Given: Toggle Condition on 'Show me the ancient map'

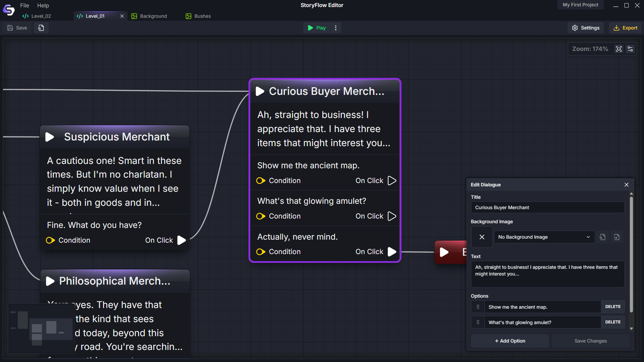Looking at the screenshot, I should (261, 181).
